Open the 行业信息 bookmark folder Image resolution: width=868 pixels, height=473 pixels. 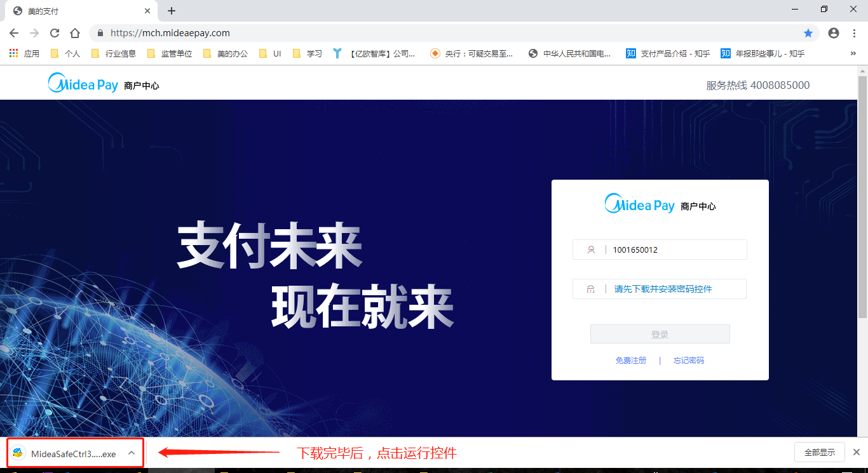(x=114, y=53)
